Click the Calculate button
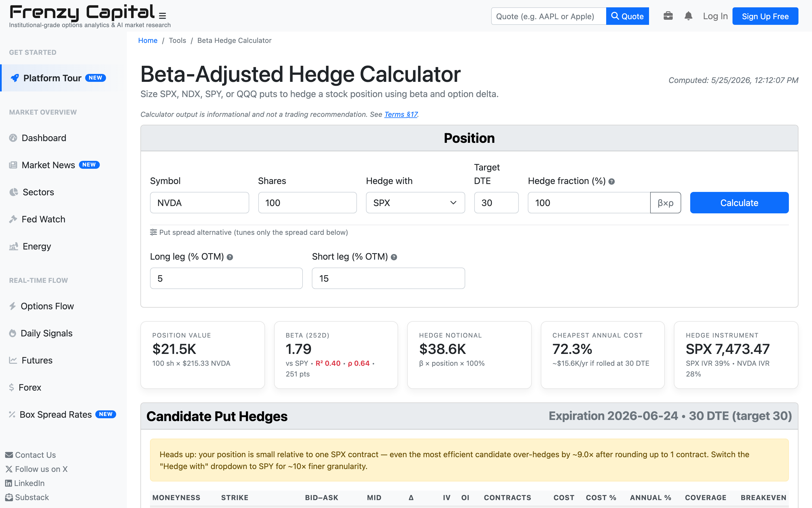 click(739, 203)
